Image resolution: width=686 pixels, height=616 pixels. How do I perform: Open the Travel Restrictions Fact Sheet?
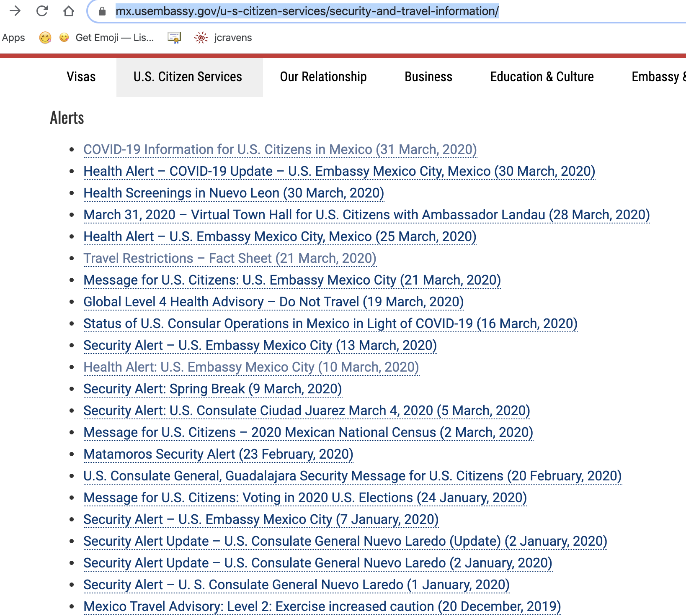coord(230,258)
